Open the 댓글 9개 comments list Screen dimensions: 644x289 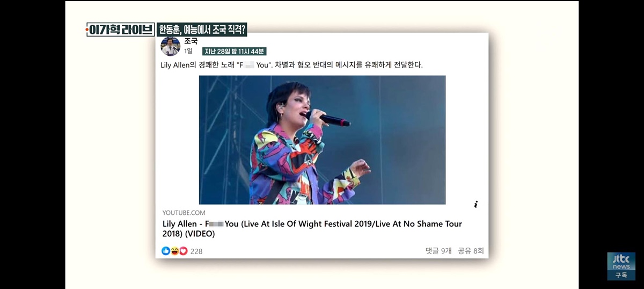point(439,251)
